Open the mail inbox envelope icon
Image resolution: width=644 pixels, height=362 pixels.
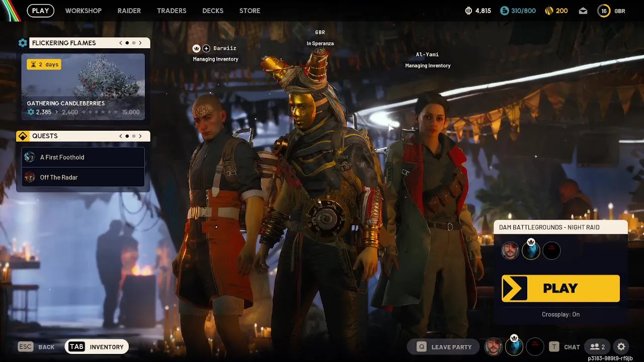pos(583,11)
